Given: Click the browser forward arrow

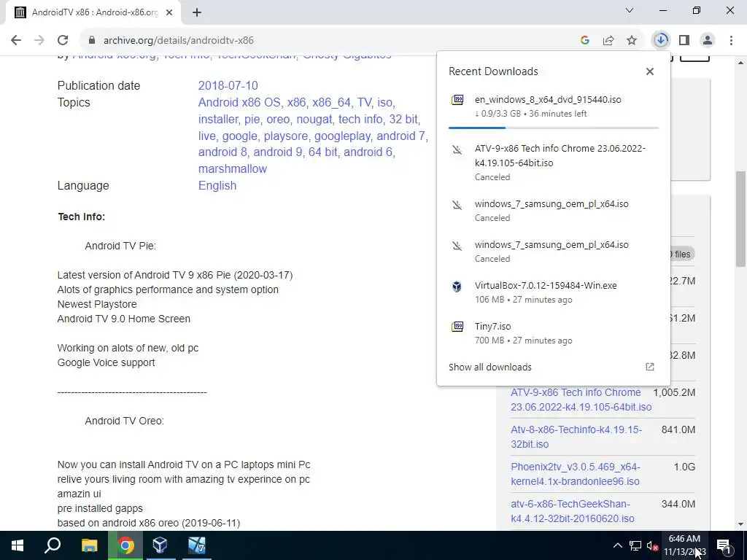Looking at the screenshot, I should point(39,40).
